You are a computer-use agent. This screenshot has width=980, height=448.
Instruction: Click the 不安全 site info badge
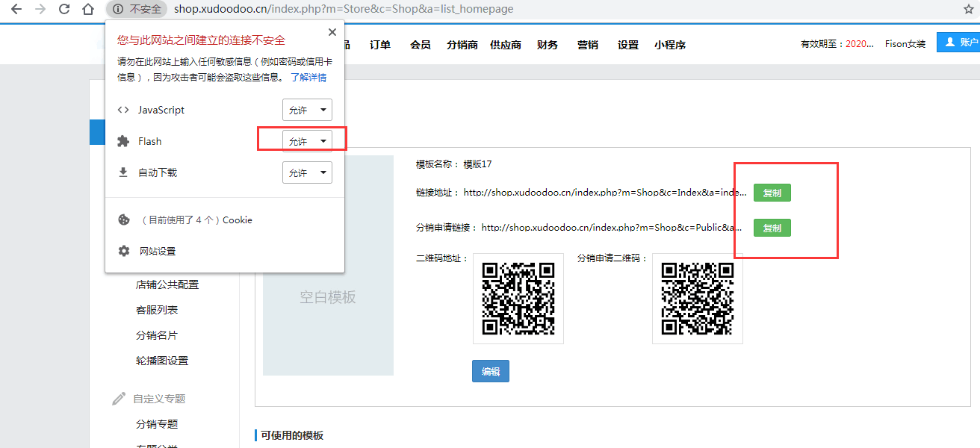(136, 10)
